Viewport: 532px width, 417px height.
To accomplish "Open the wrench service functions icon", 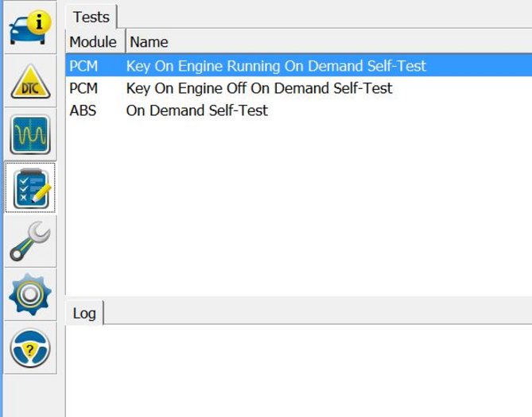I will click(30, 241).
